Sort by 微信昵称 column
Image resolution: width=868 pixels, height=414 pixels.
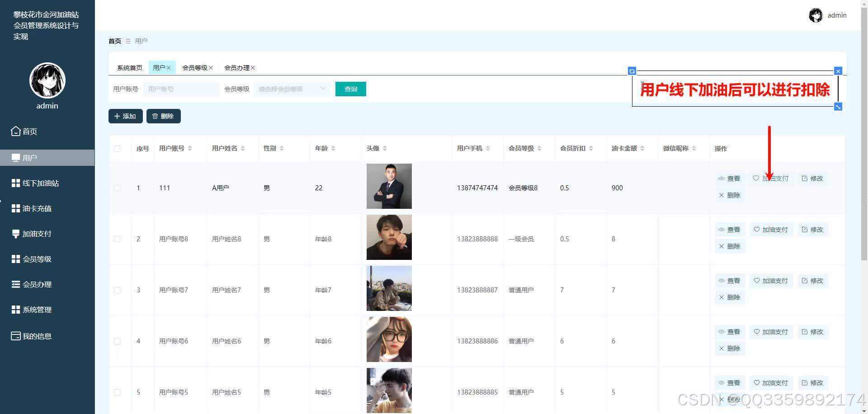tap(694, 148)
